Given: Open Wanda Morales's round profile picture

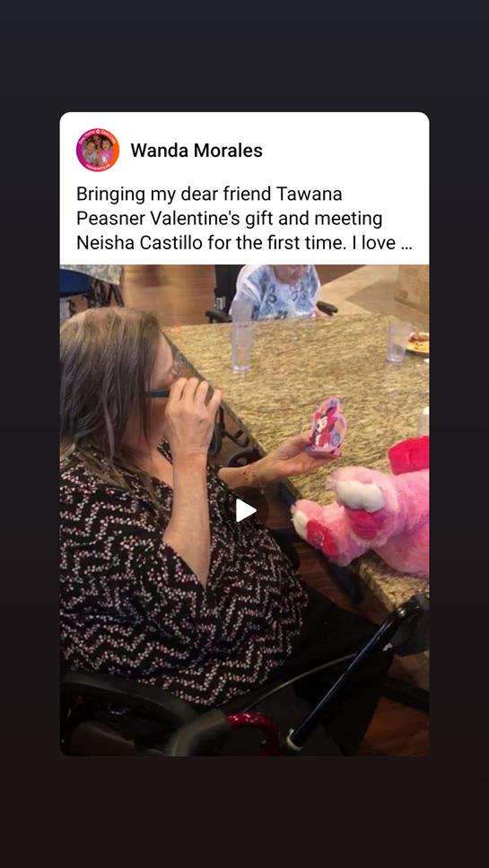Looking at the screenshot, I should pyautogui.click(x=98, y=150).
